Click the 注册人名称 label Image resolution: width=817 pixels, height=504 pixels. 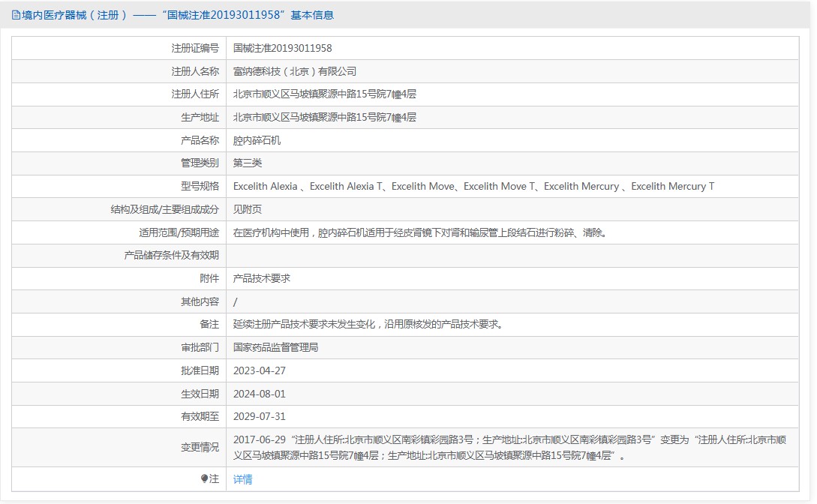(195, 71)
